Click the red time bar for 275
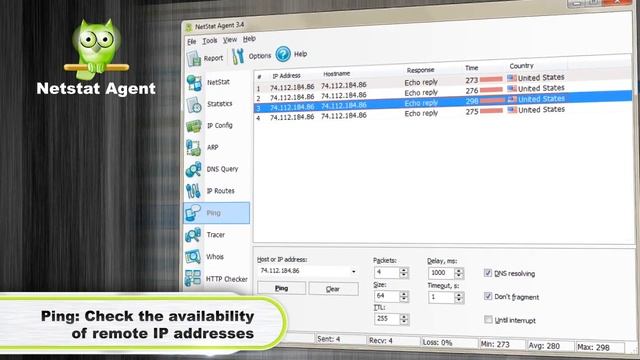Viewport: 640px width, 360px height. pos(491,111)
